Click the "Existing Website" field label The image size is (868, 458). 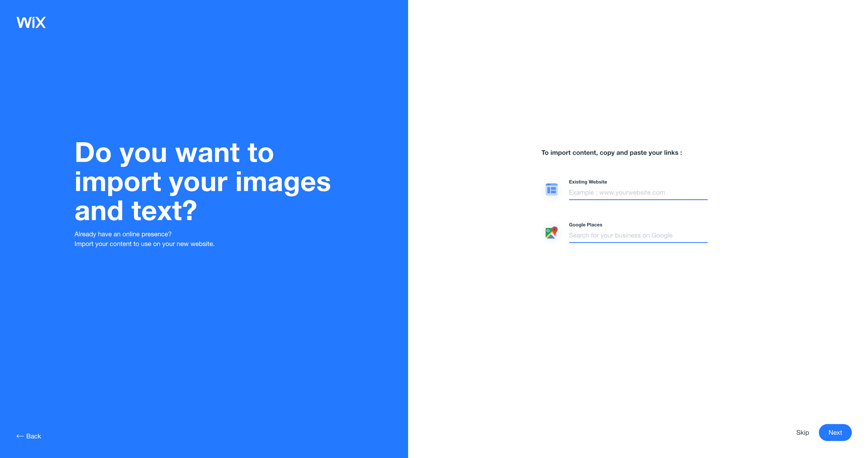coord(588,182)
